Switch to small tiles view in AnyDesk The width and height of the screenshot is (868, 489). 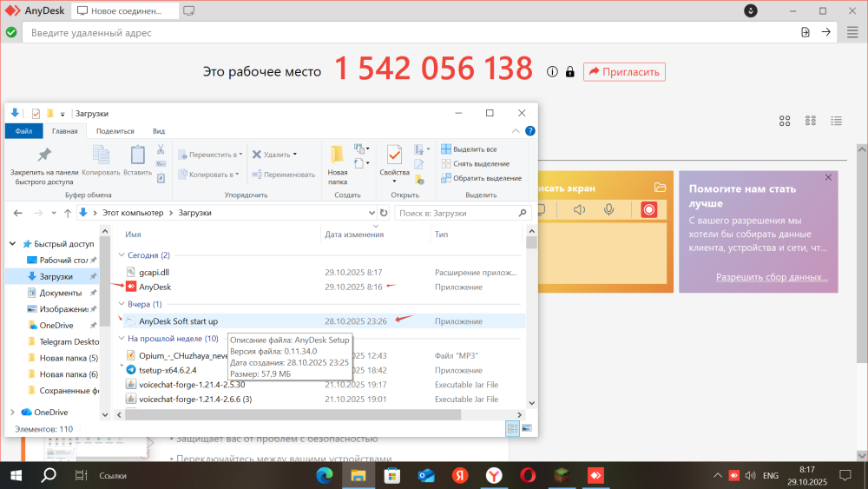[811, 121]
